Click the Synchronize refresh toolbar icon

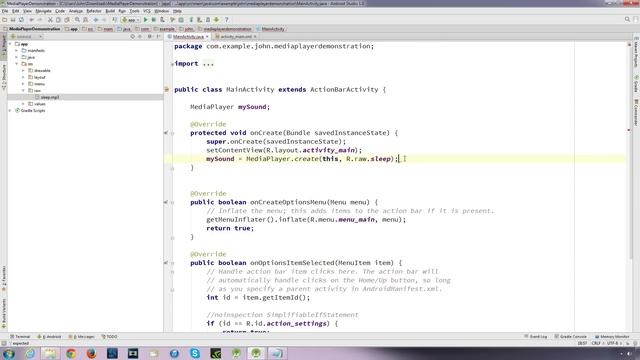point(21,20)
